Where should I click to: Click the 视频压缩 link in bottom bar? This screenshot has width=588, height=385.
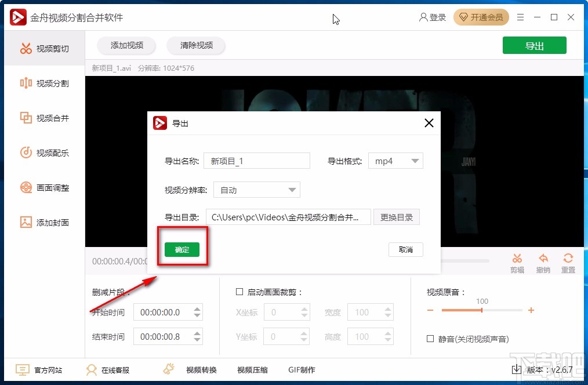pyautogui.click(x=252, y=370)
